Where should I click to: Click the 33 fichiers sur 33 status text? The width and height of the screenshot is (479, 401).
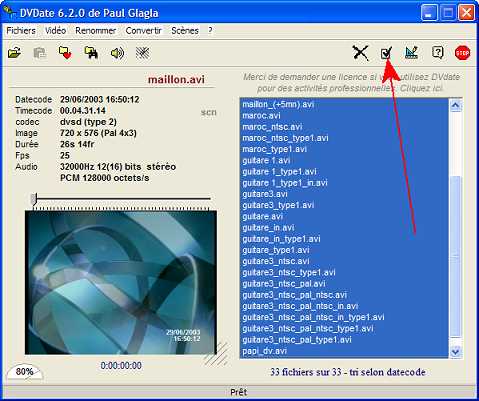tap(348, 372)
